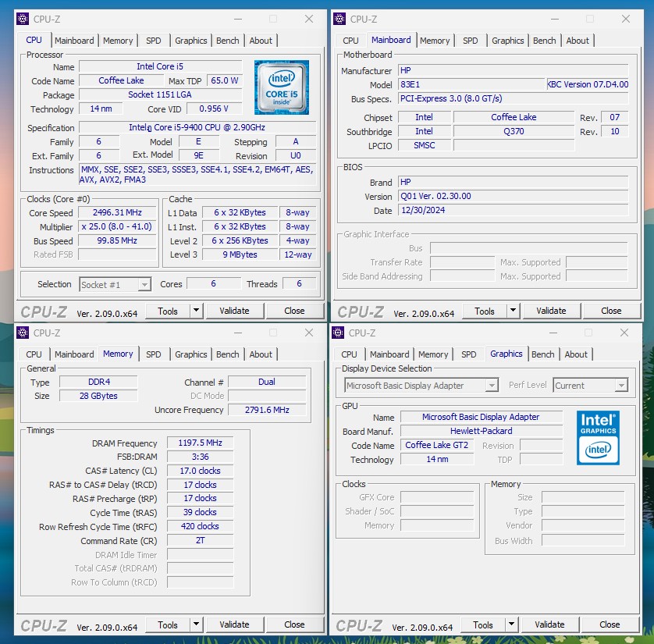Click the motherboard model 83E1 field
Screen dimensions: 654x644
471,84
